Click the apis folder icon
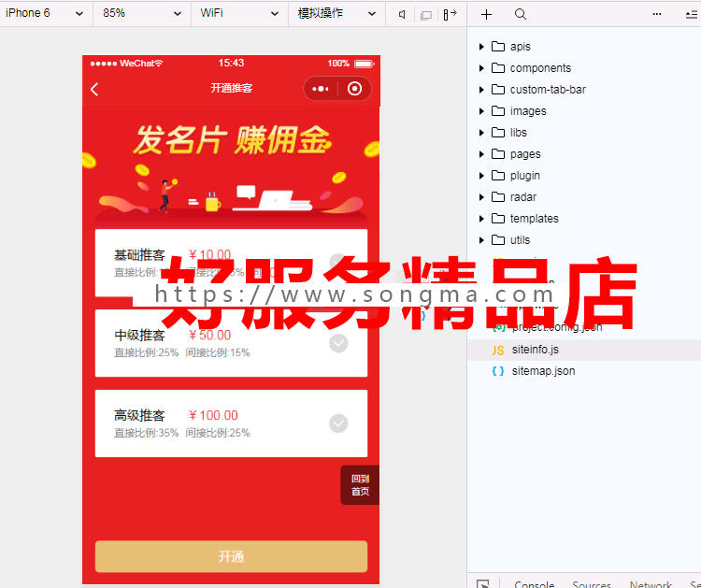The image size is (701, 588). [x=498, y=47]
